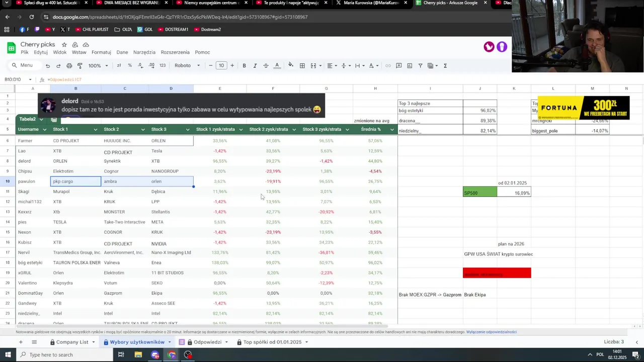Click the merge cells icon
This screenshot has width=644, height=362.
click(x=313, y=66)
